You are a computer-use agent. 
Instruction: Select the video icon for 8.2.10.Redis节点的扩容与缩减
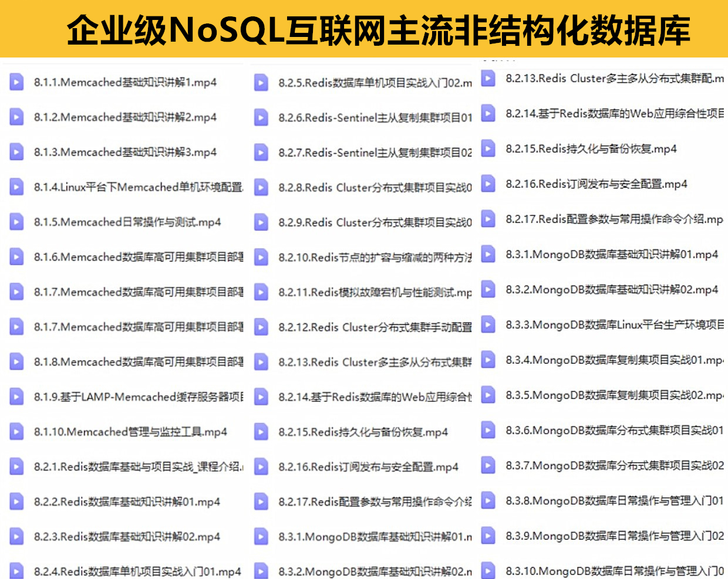pos(261,257)
